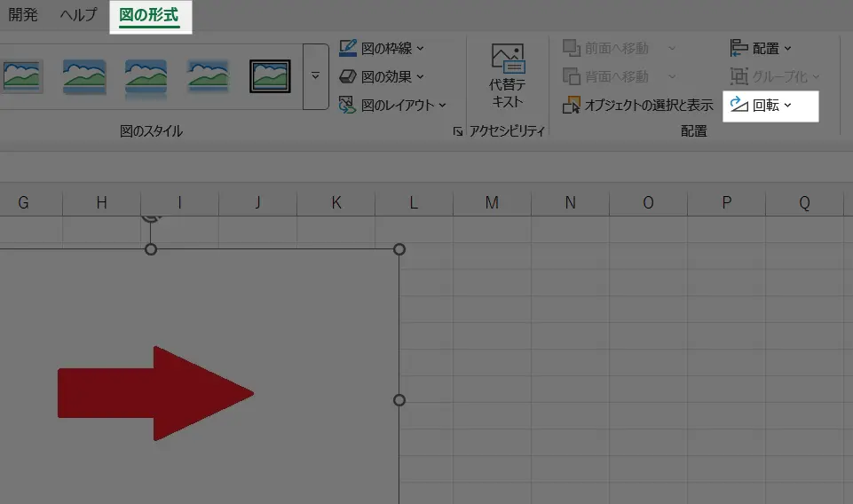The width and height of the screenshot is (853, 504).
Task: Expand the 背面へ移動 arrow dropdown
Action: (x=672, y=76)
